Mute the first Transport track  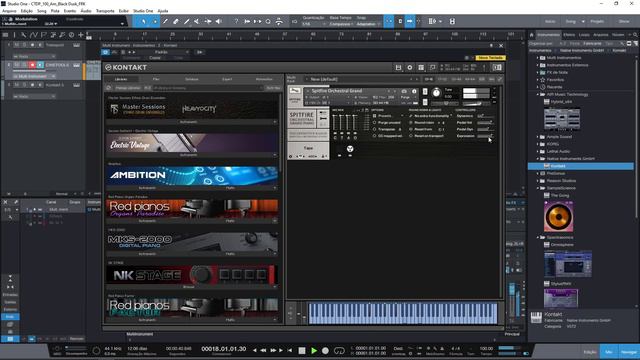tap(17, 45)
